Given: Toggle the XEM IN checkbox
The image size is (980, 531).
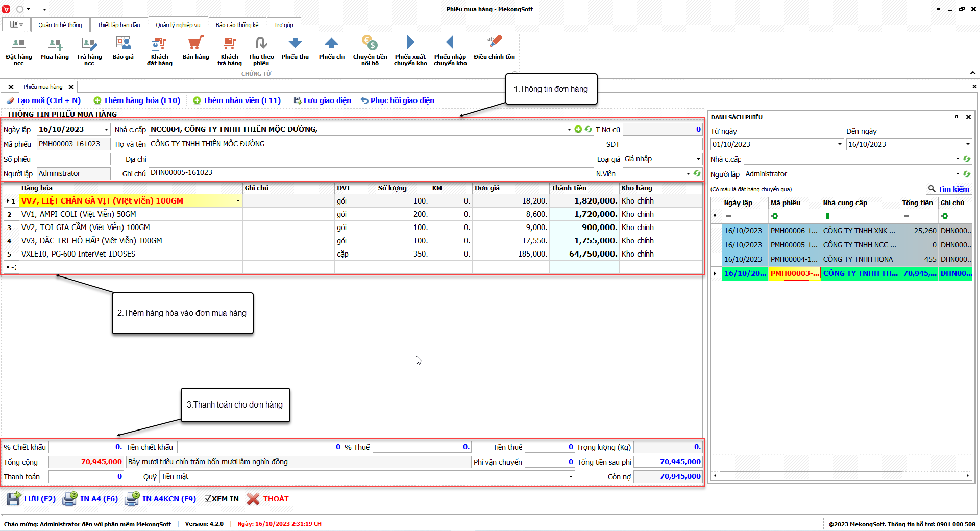Looking at the screenshot, I should (x=208, y=499).
